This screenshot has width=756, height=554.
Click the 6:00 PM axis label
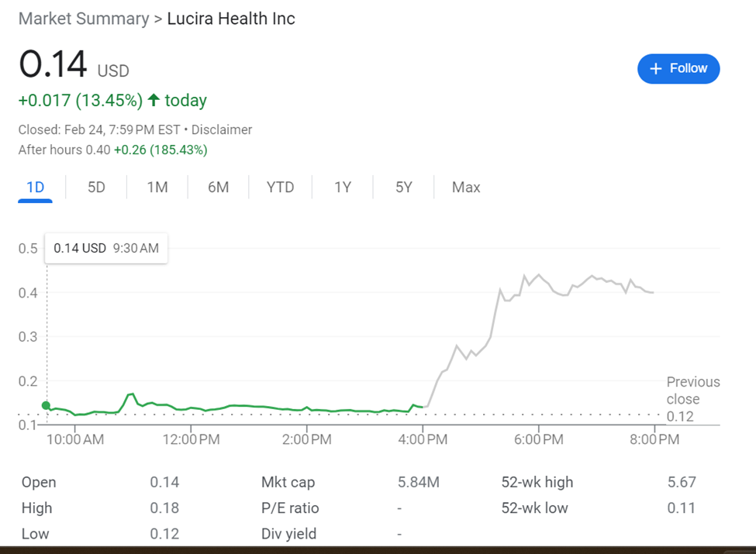539,439
